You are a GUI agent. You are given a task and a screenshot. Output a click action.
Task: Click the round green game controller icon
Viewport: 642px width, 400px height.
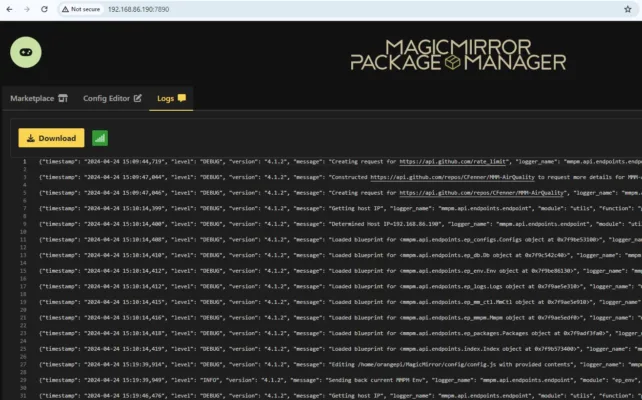26,52
